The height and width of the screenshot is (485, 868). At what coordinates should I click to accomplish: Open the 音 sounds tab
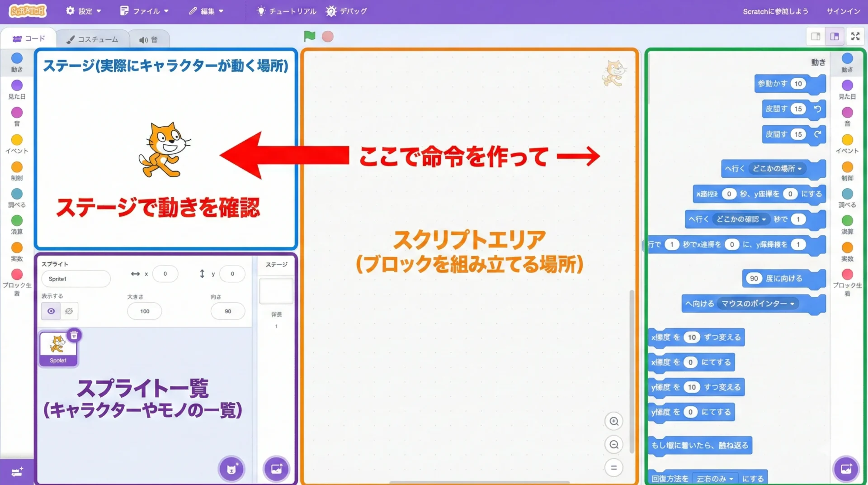point(149,40)
